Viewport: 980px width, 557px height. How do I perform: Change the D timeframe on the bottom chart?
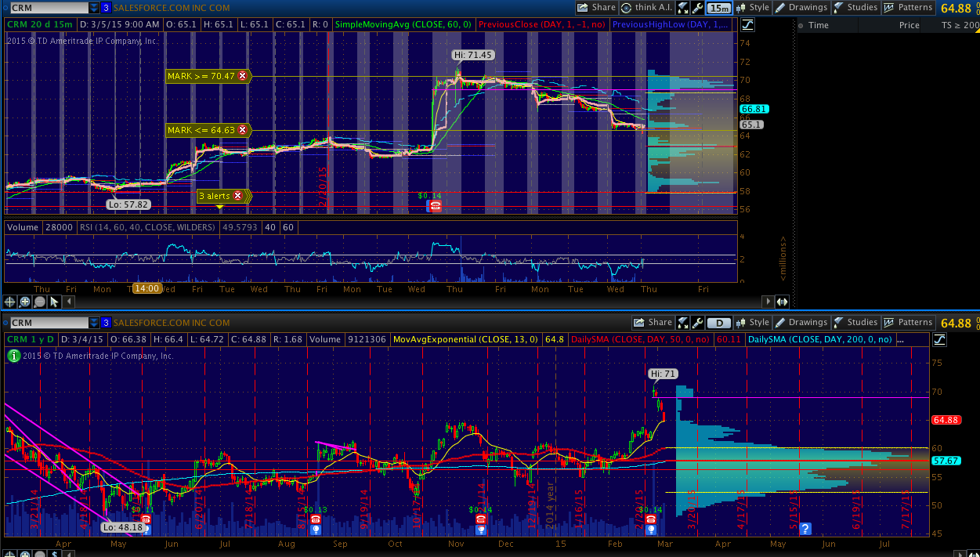(718, 323)
